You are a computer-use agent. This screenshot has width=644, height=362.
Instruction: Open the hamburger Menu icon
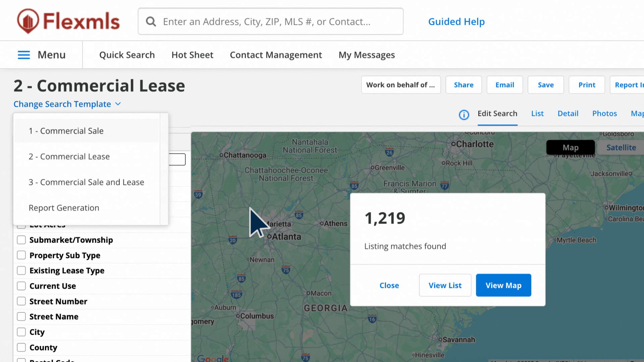tap(24, 55)
